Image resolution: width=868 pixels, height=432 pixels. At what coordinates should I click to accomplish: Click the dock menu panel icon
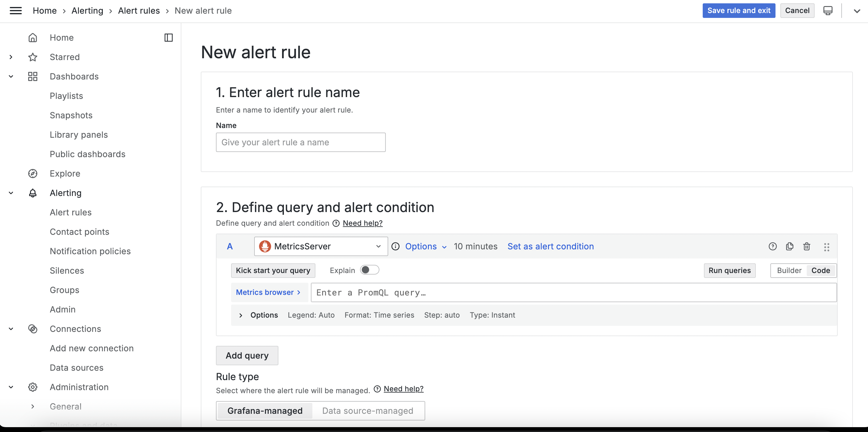point(169,37)
